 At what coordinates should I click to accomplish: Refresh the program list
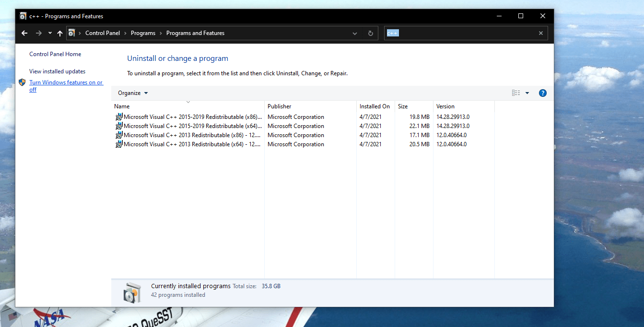pyautogui.click(x=370, y=33)
